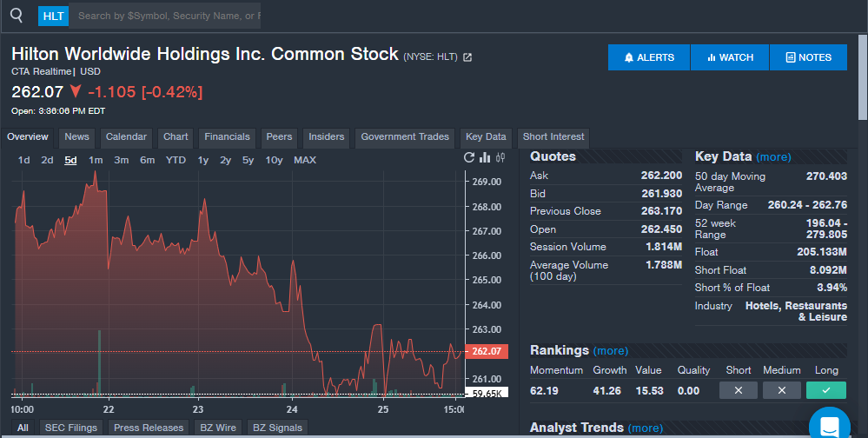The image size is (868, 438).
Task: Toggle the Short ranking X indicator
Action: pyautogui.click(x=739, y=390)
